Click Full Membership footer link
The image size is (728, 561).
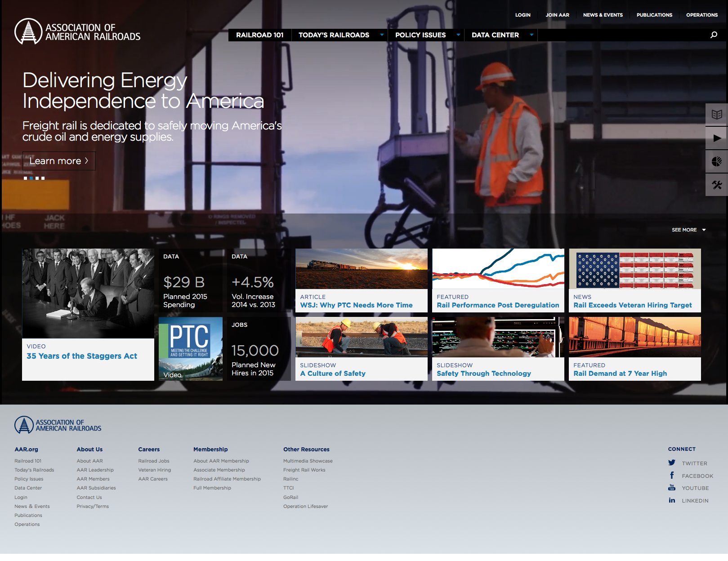pos(212,488)
